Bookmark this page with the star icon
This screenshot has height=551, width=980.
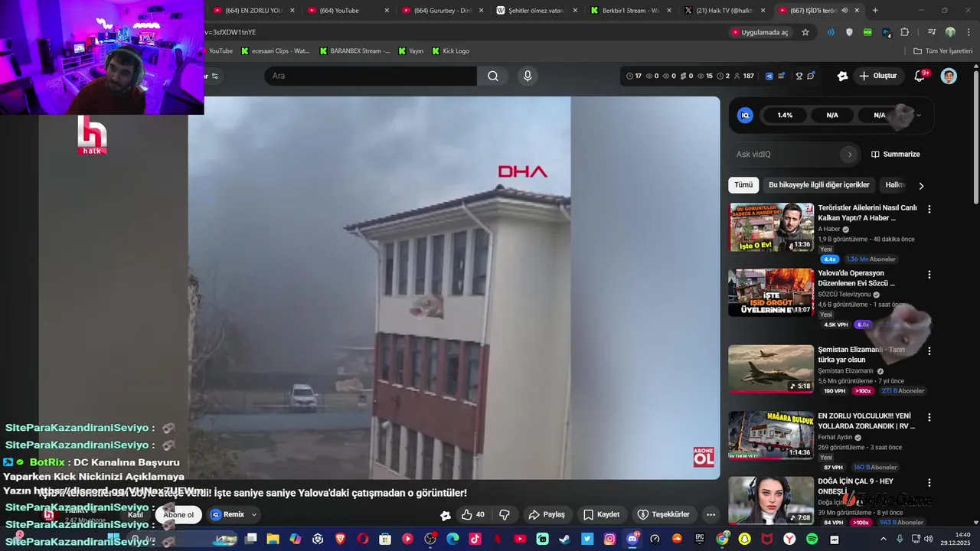tap(805, 32)
